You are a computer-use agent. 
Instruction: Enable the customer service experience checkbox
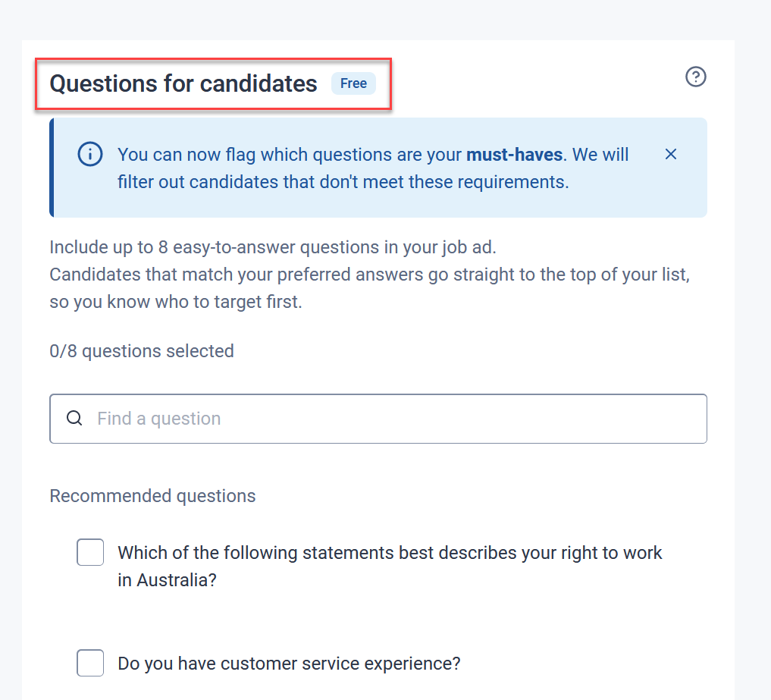(x=90, y=663)
